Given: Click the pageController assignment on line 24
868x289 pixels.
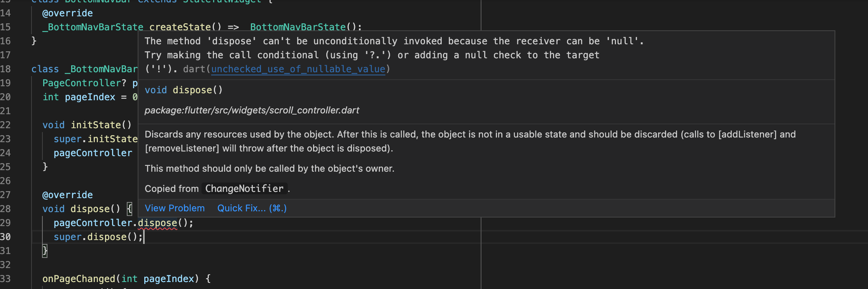Looking at the screenshot, I should pyautogui.click(x=93, y=153).
